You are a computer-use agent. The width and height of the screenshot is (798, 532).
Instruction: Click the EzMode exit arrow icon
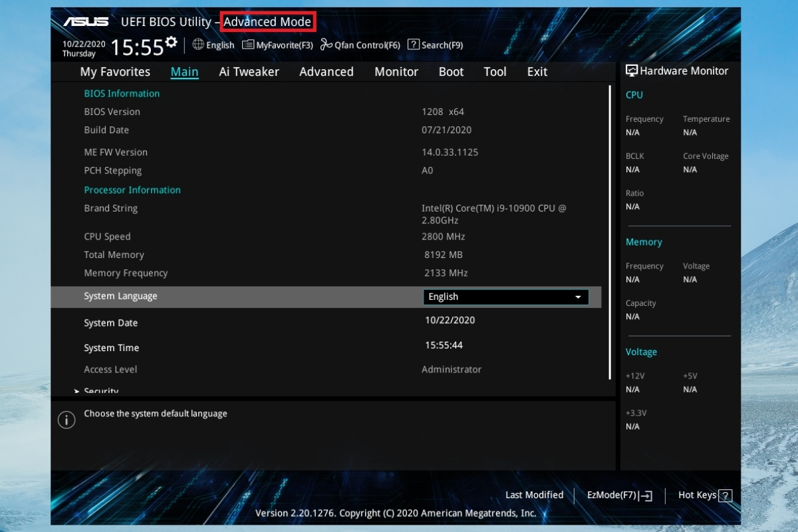click(646, 495)
